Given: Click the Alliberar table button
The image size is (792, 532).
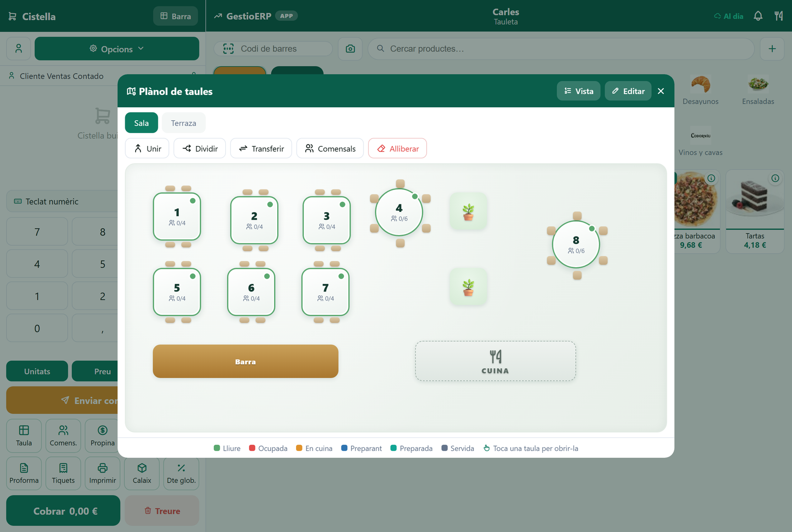Looking at the screenshot, I should coord(397,148).
